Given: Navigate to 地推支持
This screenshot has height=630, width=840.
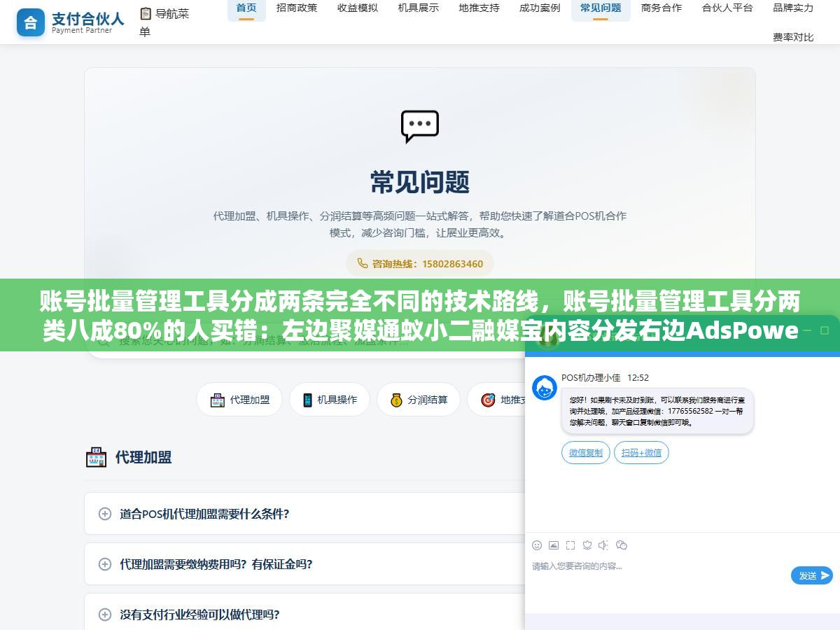Looking at the screenshot, I should [479, 8].
